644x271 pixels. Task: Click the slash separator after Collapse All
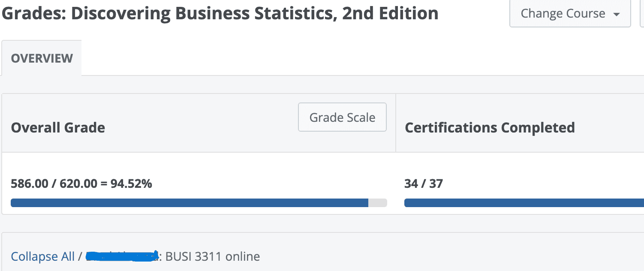80,256
